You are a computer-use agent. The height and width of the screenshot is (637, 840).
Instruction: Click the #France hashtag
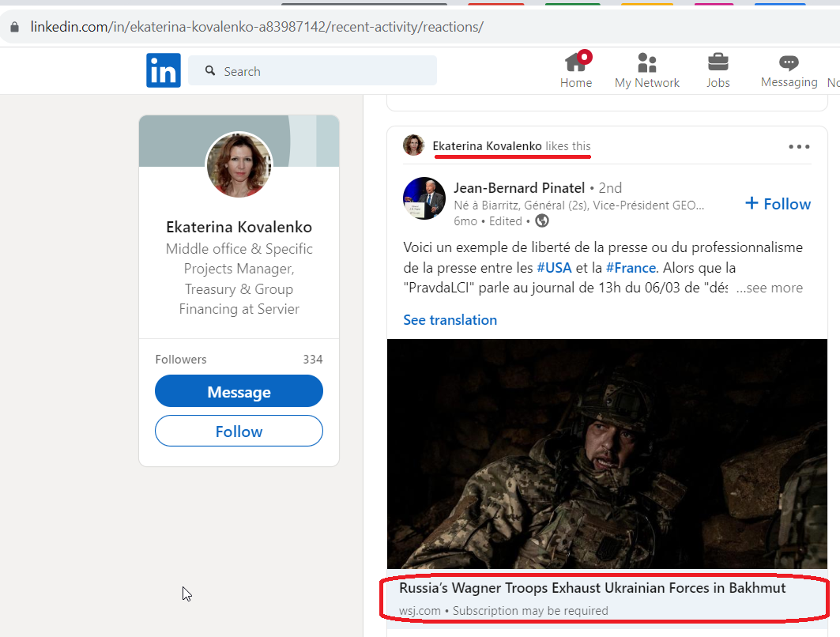[631, 267]
